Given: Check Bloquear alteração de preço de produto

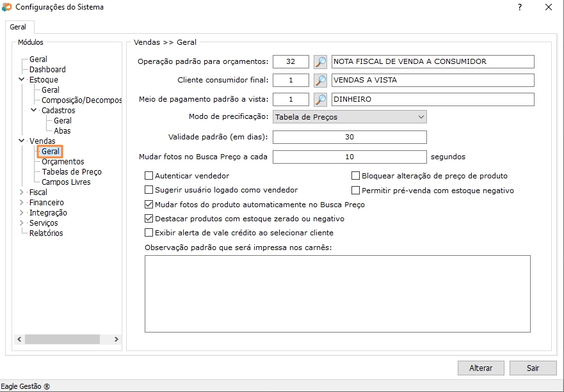Looking at the screenshot, I should coord(355,176).
